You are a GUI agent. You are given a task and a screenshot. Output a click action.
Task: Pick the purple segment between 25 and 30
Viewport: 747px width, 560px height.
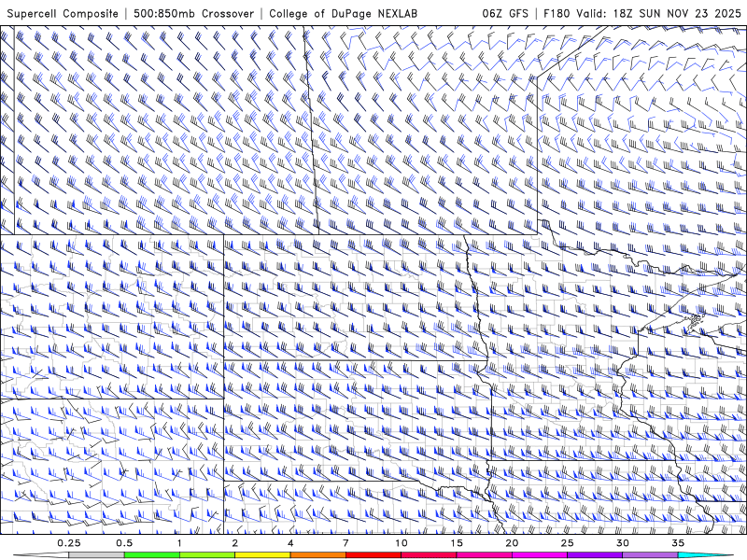click(595, 555)
